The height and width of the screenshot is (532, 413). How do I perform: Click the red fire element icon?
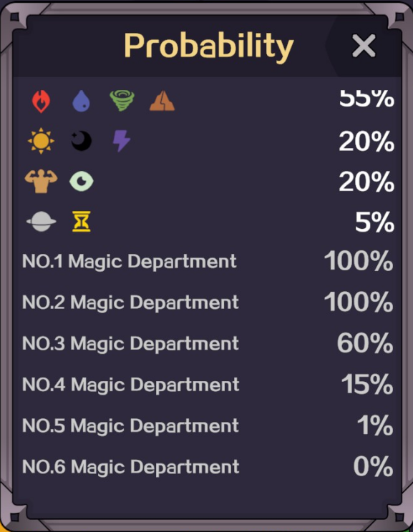pos(41,101)
